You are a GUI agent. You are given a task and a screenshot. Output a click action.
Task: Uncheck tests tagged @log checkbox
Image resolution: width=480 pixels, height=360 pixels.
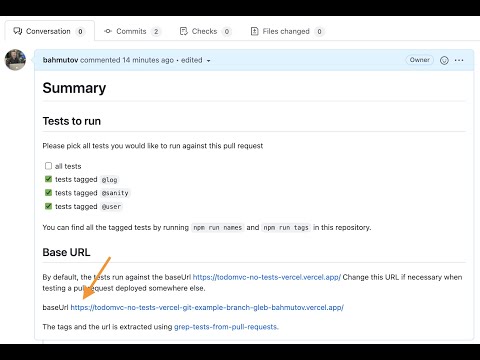[x=48, y=179]
